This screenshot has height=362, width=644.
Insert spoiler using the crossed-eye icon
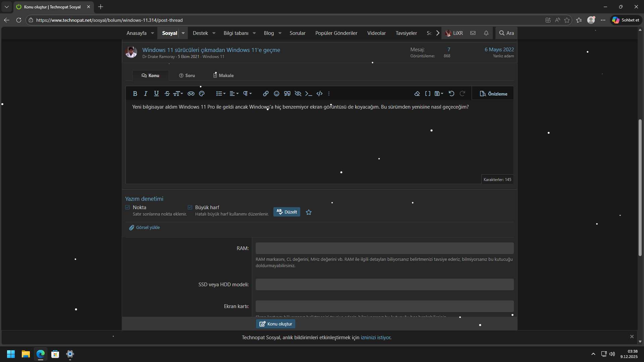pos(298,94)
